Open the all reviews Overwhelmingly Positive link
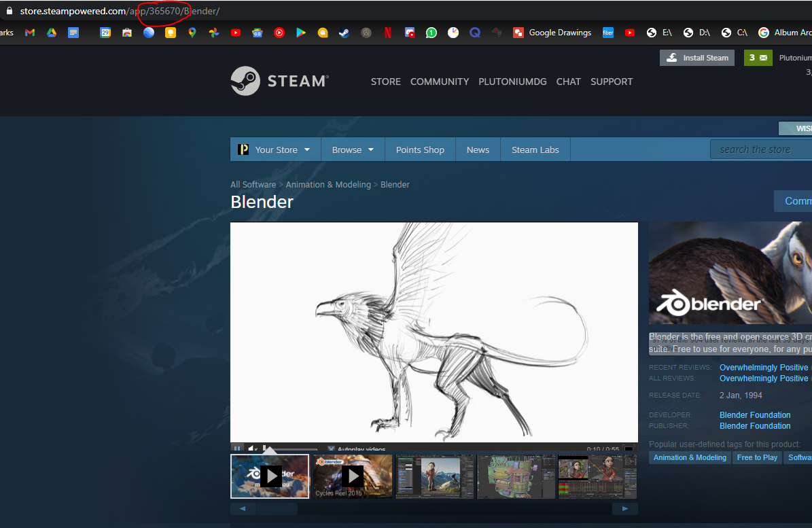 763,379
